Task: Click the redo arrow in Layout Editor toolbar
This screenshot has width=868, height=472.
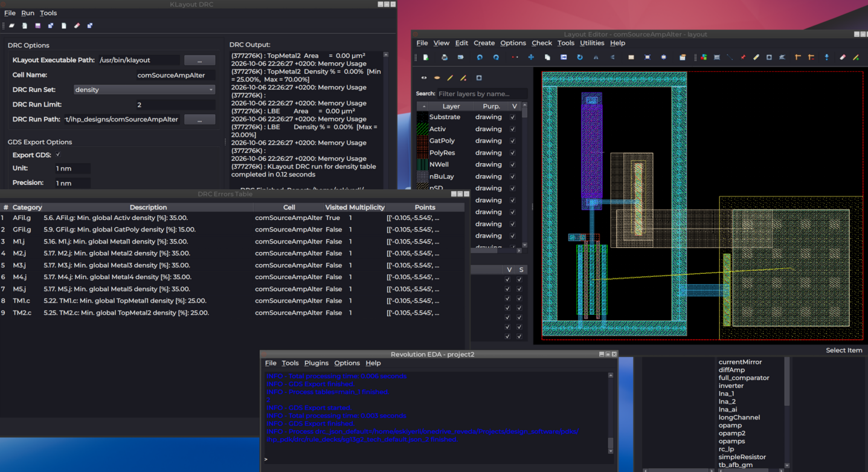Action: click(496, 57)
